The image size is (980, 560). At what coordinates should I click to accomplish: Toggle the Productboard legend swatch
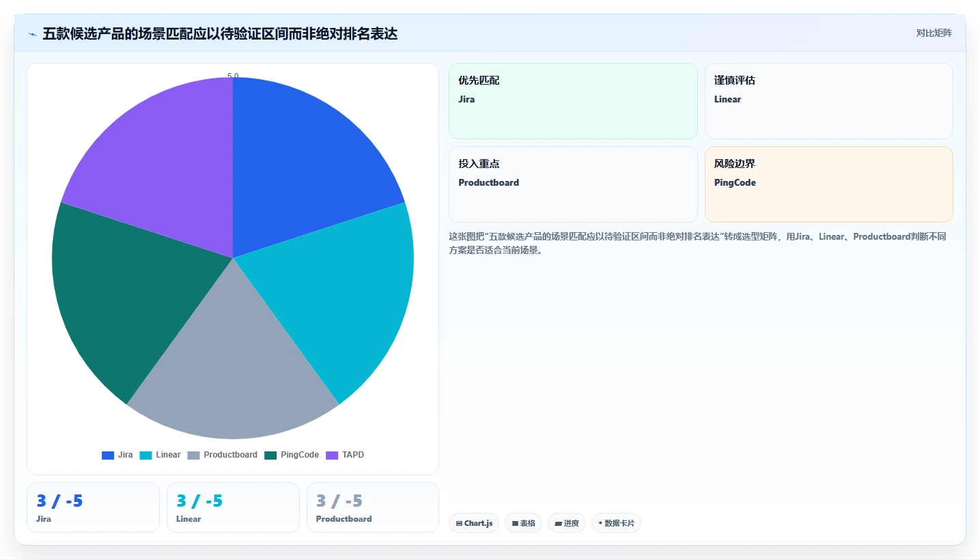pos(194,455)
